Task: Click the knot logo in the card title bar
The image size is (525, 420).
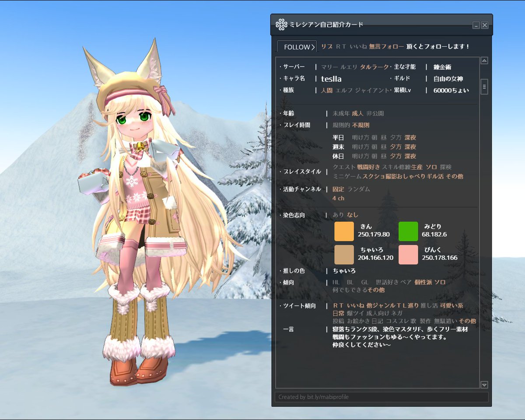Action: pyautogui.click(x=281, y=24)
